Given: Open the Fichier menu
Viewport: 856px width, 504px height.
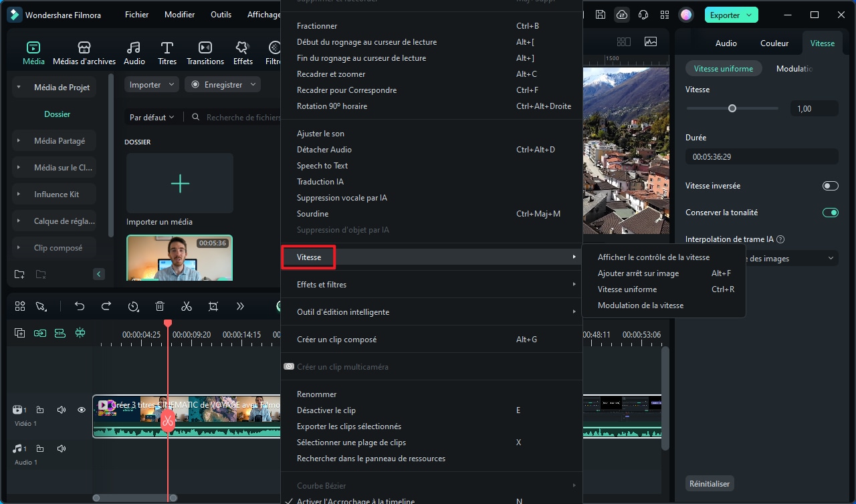Looking at the screenshot, I should click(136, 15).
